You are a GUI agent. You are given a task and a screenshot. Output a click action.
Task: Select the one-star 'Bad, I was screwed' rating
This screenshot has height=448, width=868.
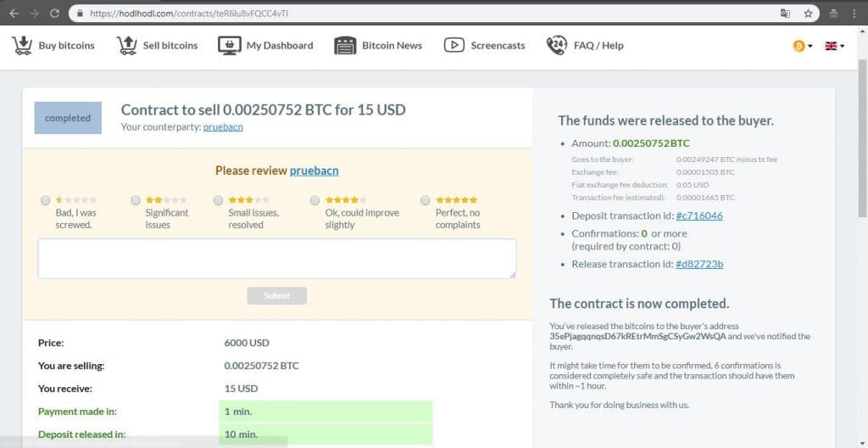click(46, 200)
